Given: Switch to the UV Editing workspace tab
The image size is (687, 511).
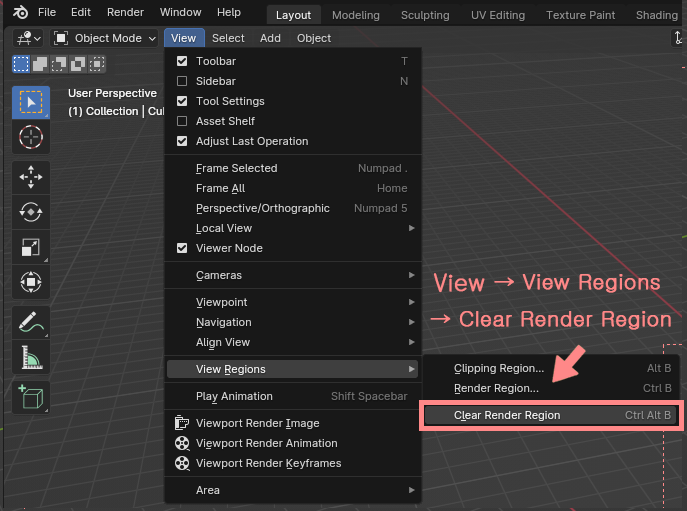Looking at the screenshot, I should [498, 15].
